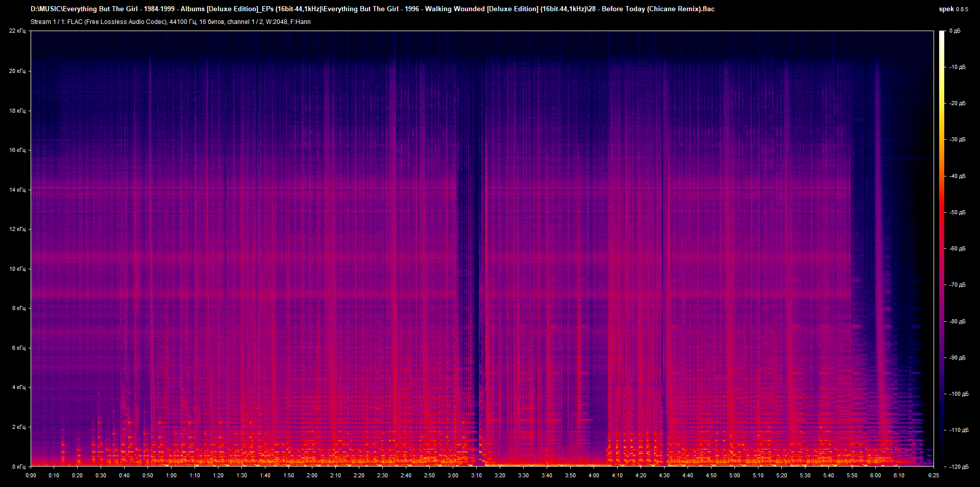Click the '4 кГц' frequency axis label
Screen dimensions: 980x487
(x=19, y=387)
